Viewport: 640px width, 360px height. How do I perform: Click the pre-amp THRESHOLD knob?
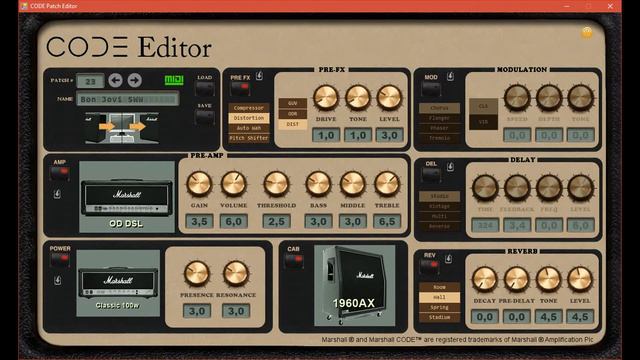(x=276, y=184)
